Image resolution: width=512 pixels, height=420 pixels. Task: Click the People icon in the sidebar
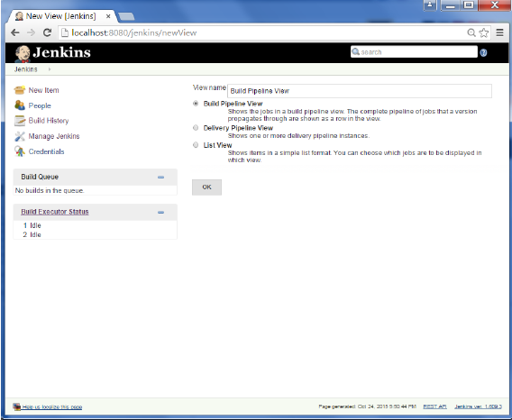(x=20, y=105)
